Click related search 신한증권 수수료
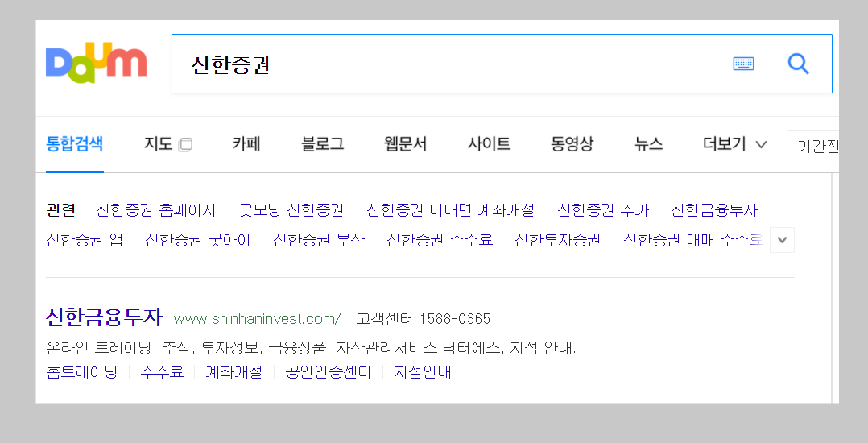The height and width of the screenshot is (443, 868). click(x=440, y=240)
